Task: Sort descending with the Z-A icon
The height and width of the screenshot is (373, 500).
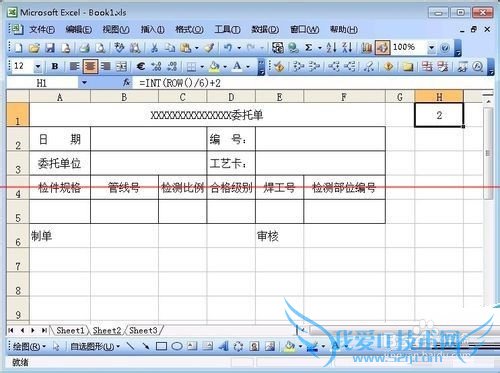Action: tap(347, 48)
